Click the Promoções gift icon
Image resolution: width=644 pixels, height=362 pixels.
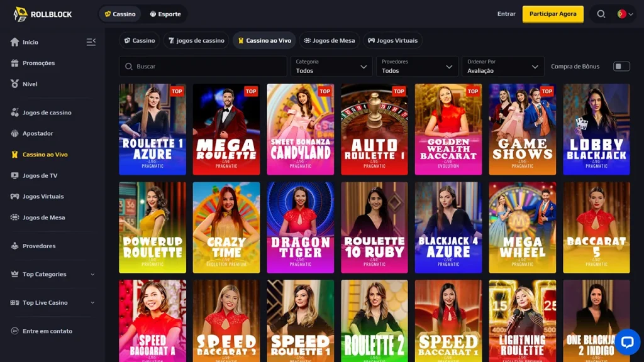pos(15,63)
